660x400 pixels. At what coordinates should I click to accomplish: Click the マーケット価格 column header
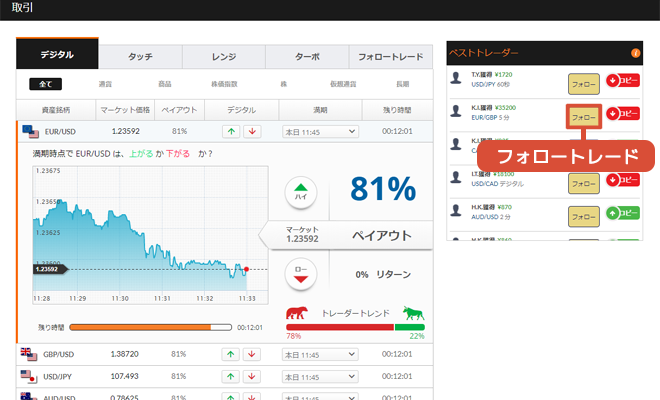125,110
